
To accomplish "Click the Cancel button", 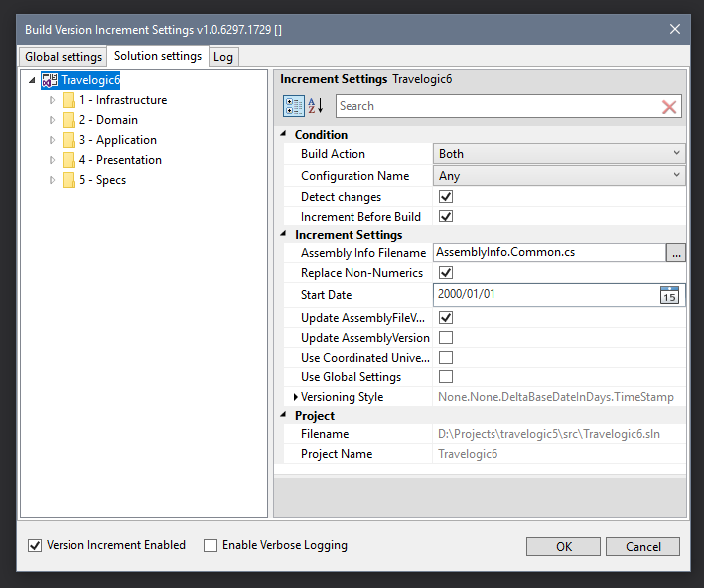I will tap(643, 546).
